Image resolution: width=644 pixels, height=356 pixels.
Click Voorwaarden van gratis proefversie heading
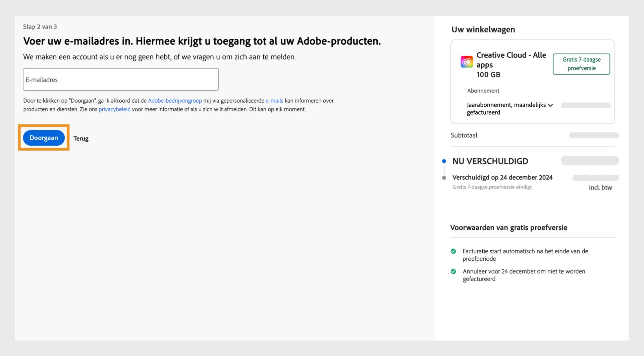(x=508, y=227)
